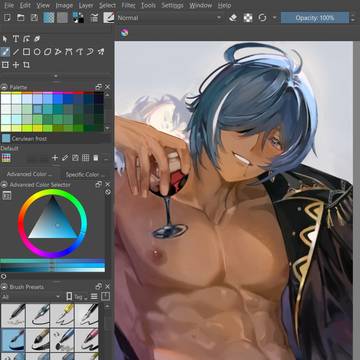Select the Edit Shapes tool

point(26,39)
